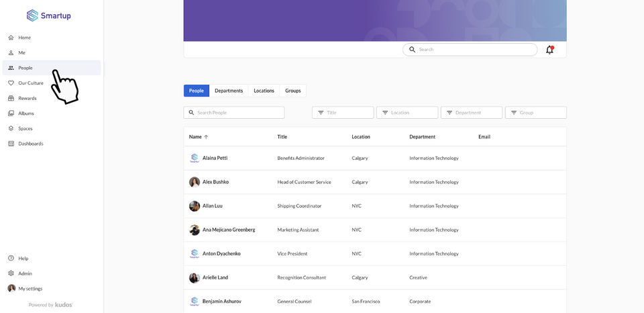This screenshot has height=313, width=644.
Task: Click 'General Counsel' title cell
Action: 294,302
